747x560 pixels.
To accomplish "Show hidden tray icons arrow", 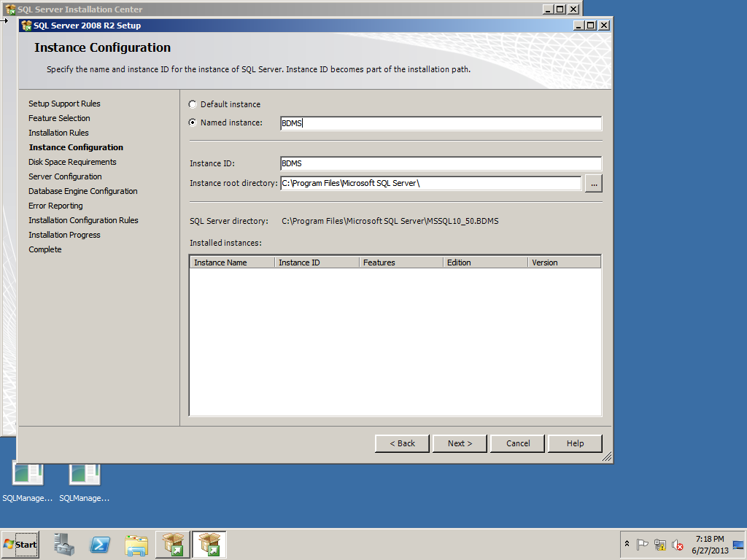I will 627,544.
